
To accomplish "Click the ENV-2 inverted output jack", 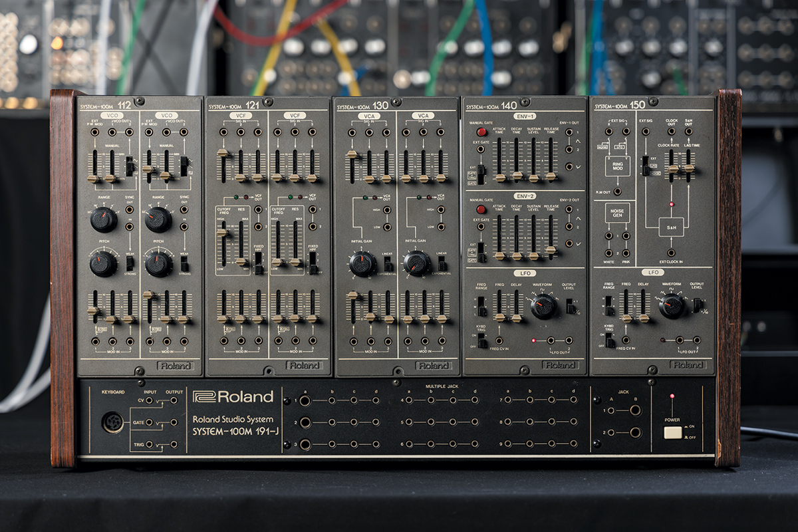I will pyautogui.click(x=569, y=244).
